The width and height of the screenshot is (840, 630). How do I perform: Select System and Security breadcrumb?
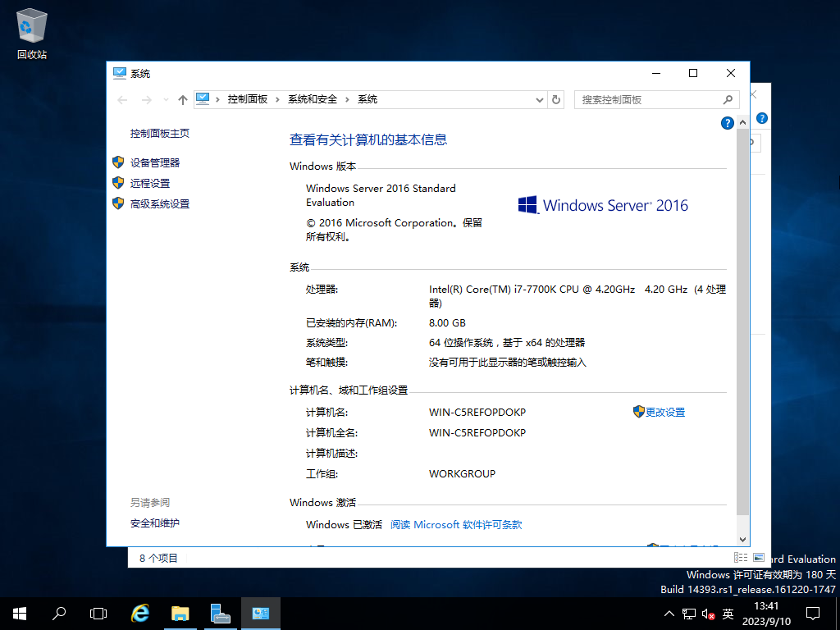(313, 99)
